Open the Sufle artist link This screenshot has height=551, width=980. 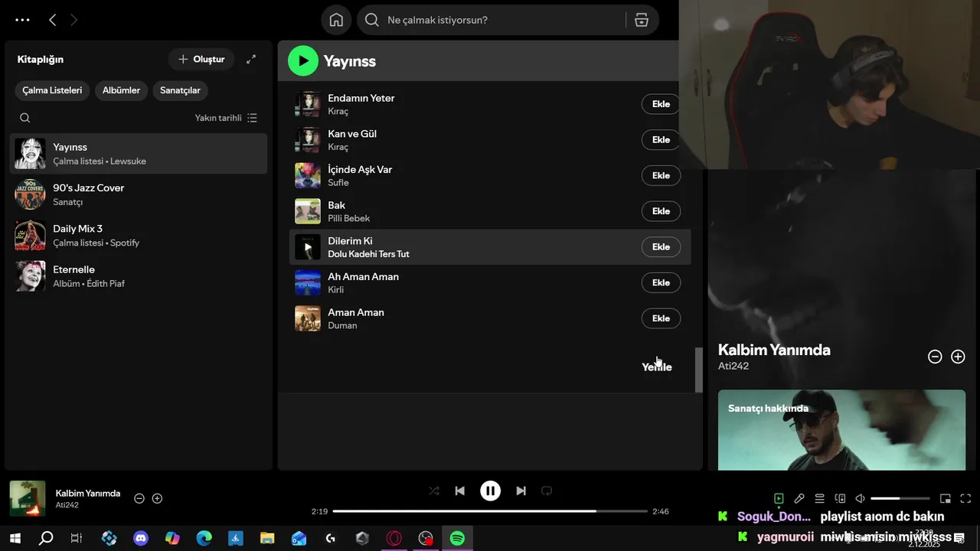[338, 183]
